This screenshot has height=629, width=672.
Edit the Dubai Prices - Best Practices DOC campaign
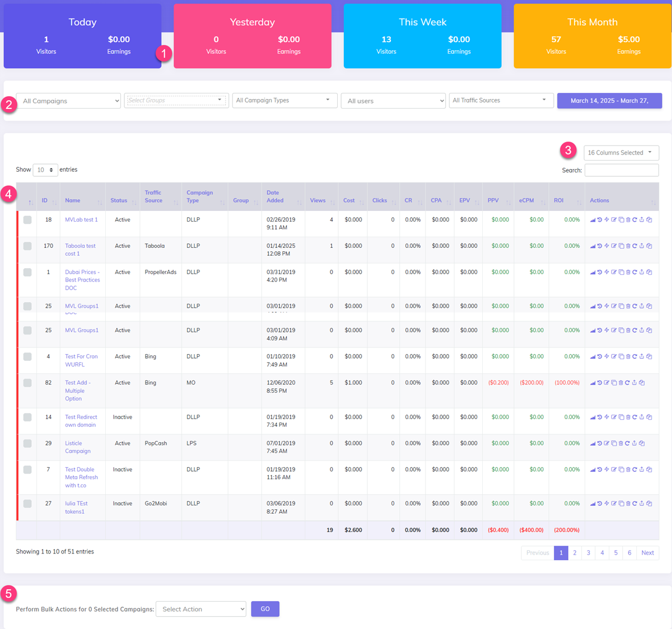pyautogui.click(x=614, y=272)
